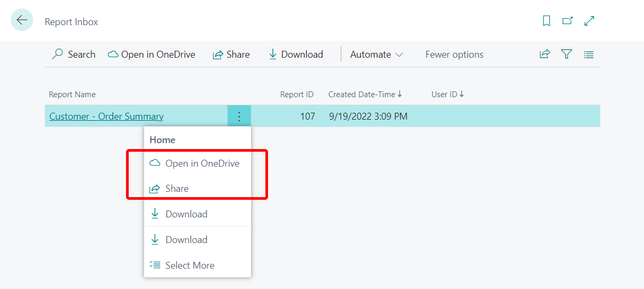The image size is (644, 289).
Task: Open the filter pane icon
Action: pos(567,54)
